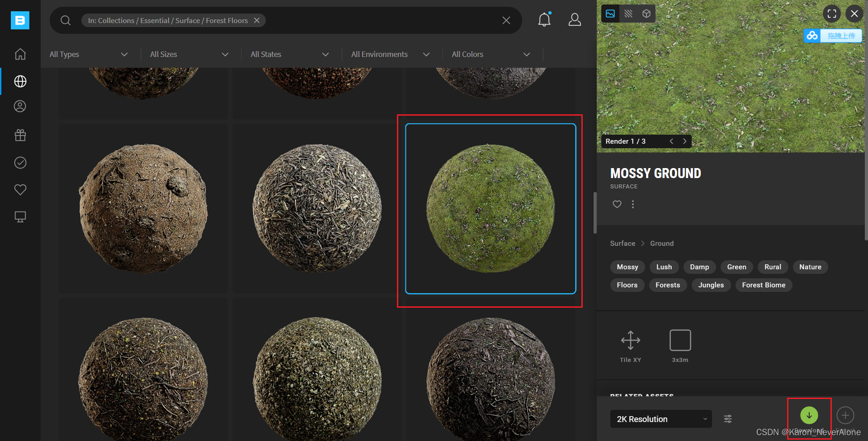Viewport: 868px width, 441px height.
Task: Open the Local monitor section in sidebar
Action: pos(20,217)
